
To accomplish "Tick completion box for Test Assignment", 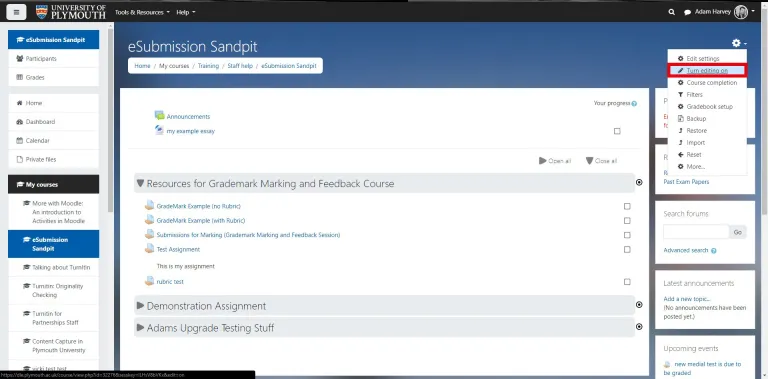I will [627, 250].
